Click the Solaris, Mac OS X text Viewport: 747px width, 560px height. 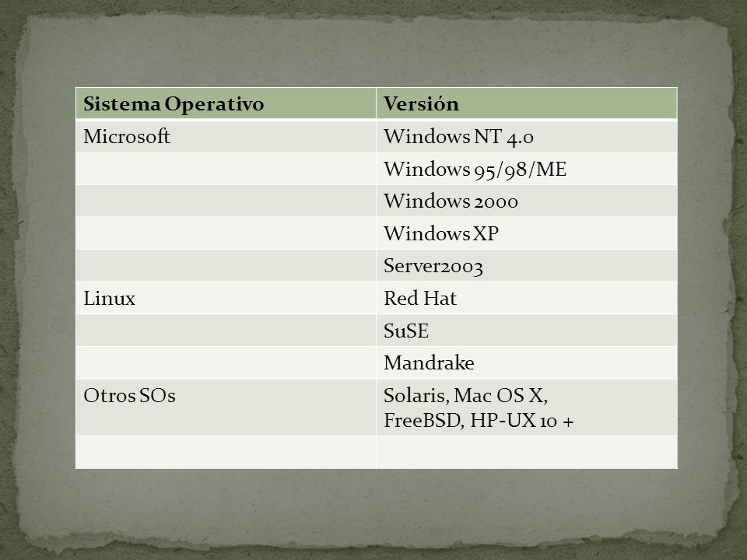coord(465,396)
